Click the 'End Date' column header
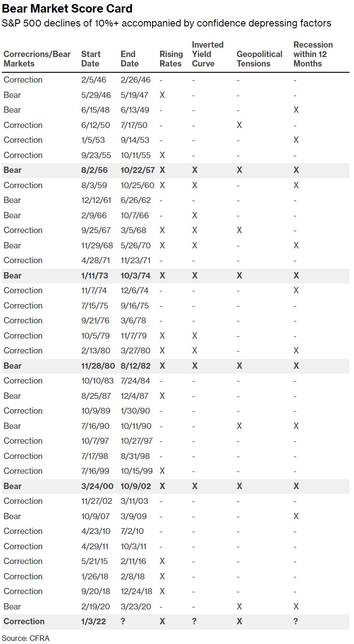Screen dimensions: 354x644 130,59
